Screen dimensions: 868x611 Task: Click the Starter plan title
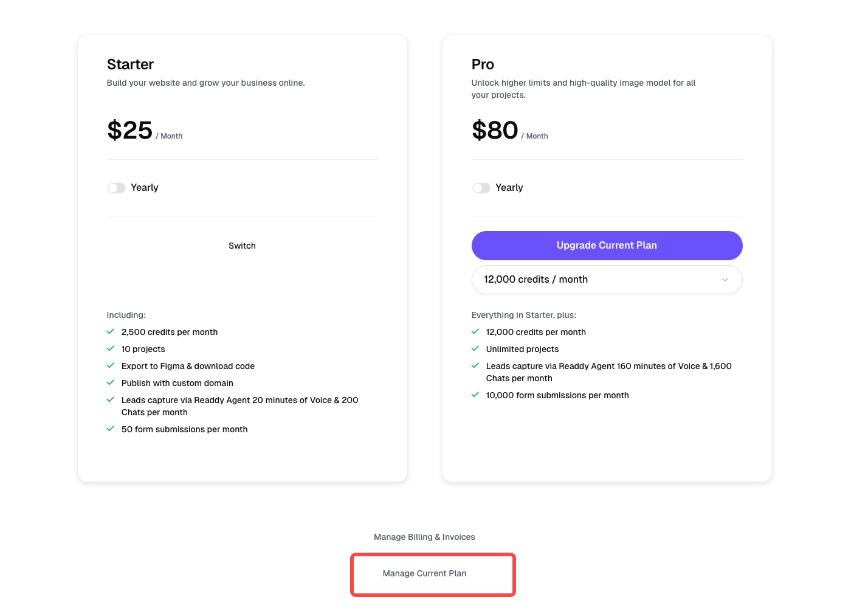130,64
